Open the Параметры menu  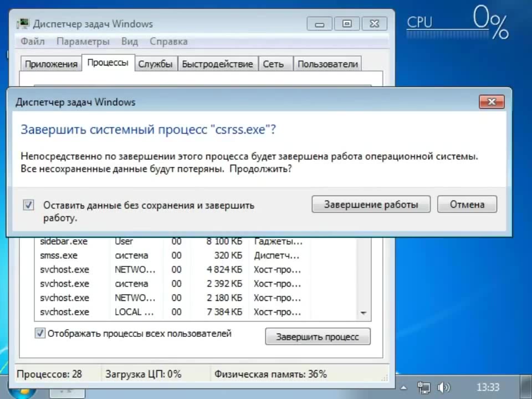tap(83, 42)
